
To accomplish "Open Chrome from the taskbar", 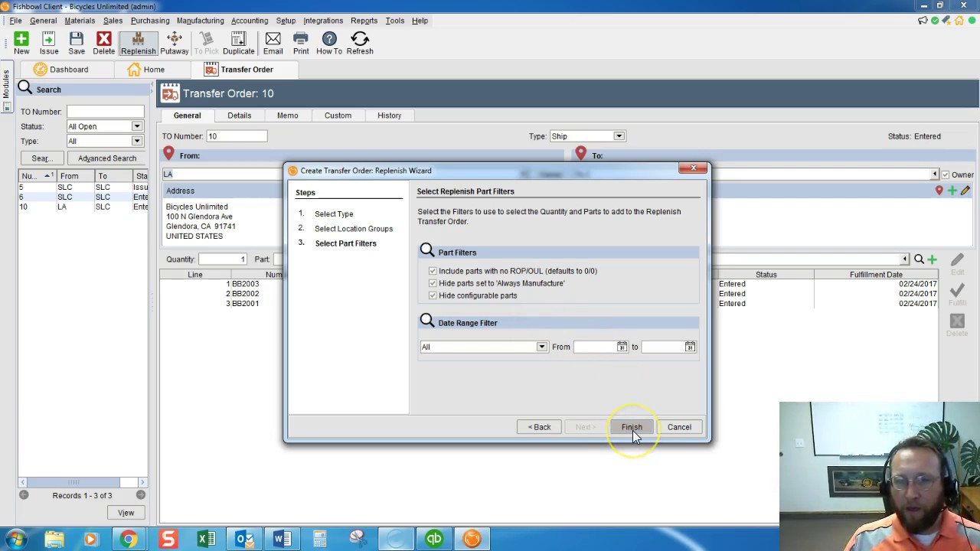I will pos(129,539).
